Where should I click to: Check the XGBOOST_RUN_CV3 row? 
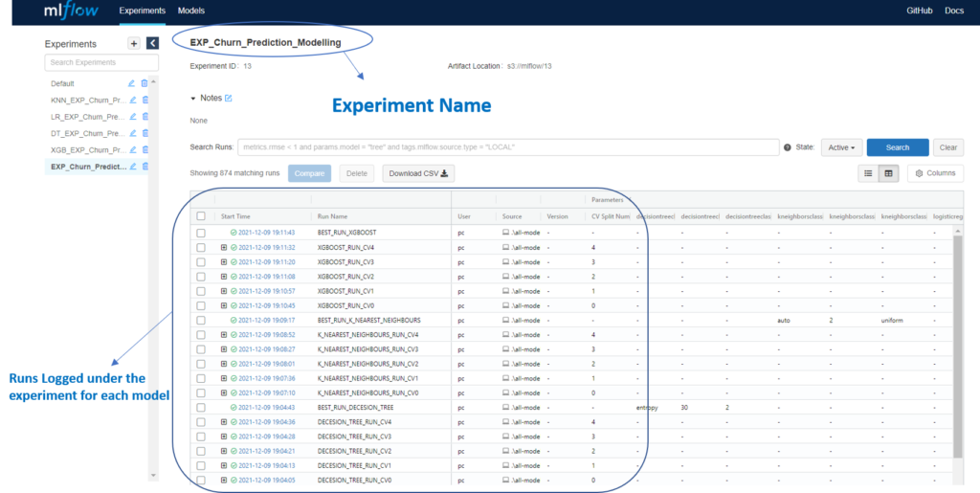click(x=201, y=261)
